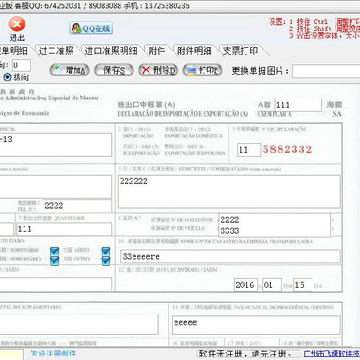This screenshot has height=360, width=360.
Task: Toggle the Ferroviário checkbox
Action: coord(54,260)
